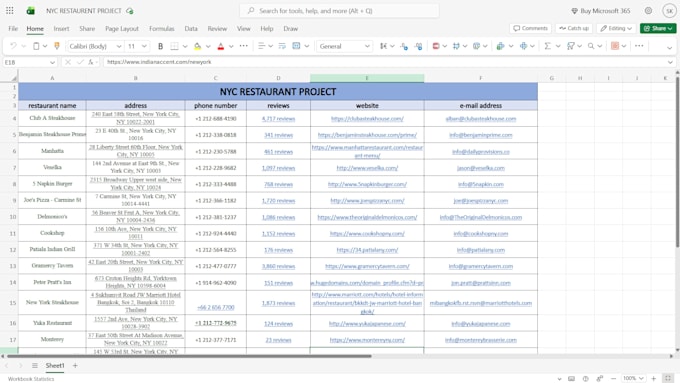Click Workbook Statistics in status bar
Screen dimensions: 680x383
click(31, 379)
